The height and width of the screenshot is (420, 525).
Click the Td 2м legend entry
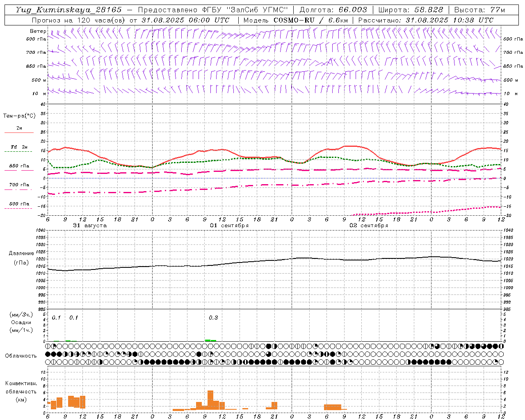[x=19, y=147]
